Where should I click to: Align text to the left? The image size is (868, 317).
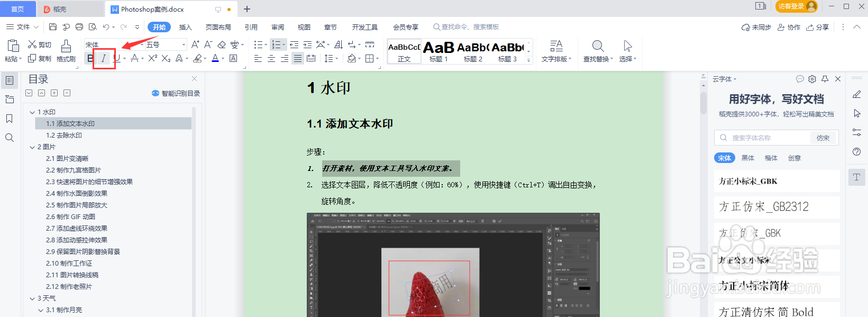click(x=258, y=58)
